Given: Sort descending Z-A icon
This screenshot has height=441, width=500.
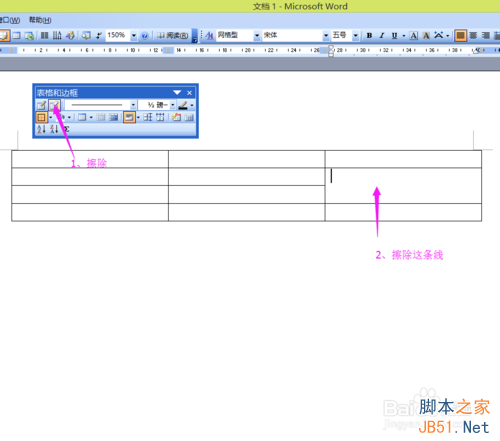Looking at the screenshot, I should point(54,129).
